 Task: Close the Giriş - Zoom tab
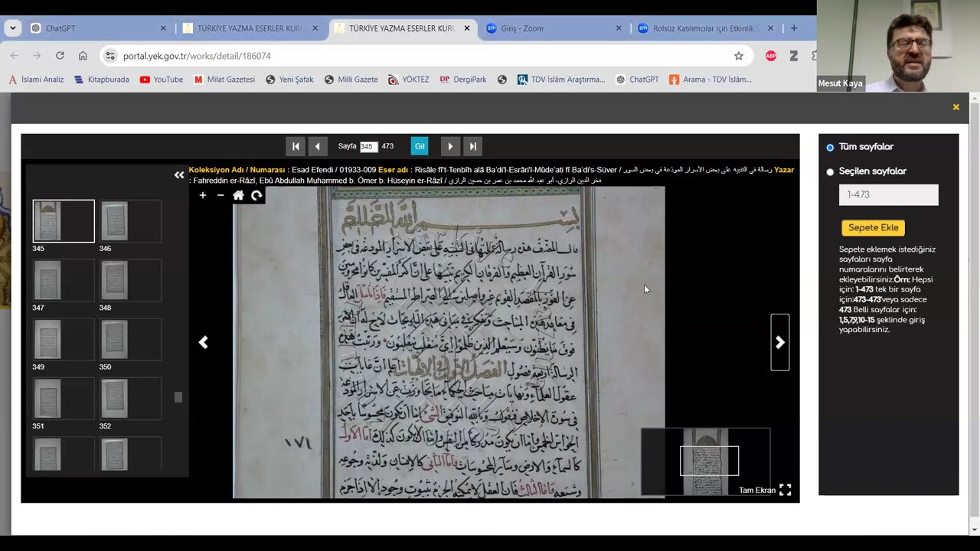619,28
